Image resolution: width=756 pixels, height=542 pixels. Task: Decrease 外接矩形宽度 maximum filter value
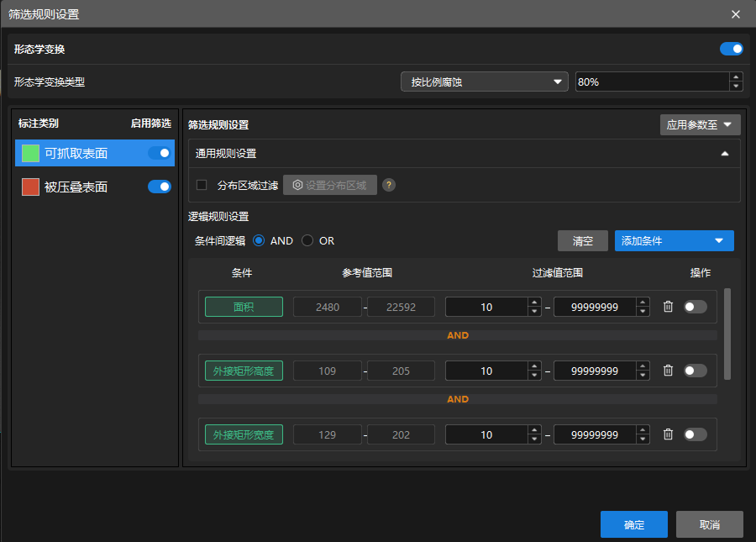pyautogui.click(x=643, y=439)
